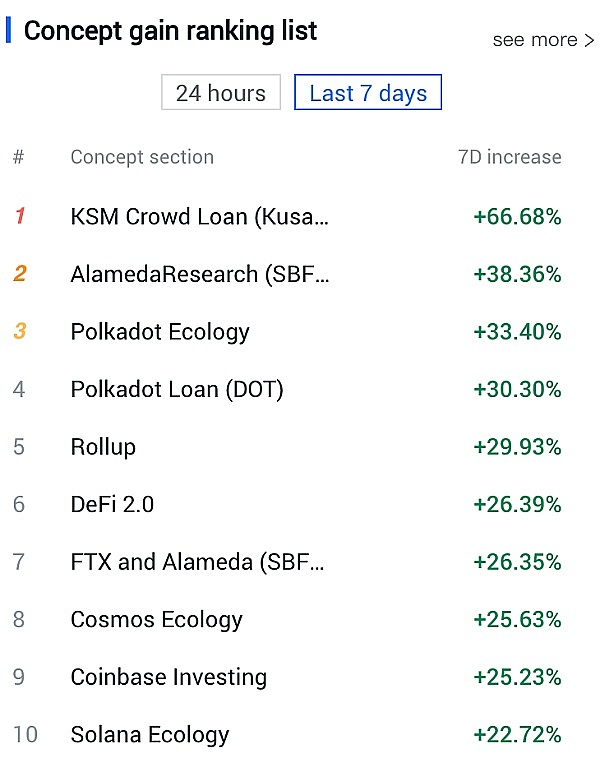Select Solana Ecology concept
This screenshot has width=600, height=781.
pos(150,735)
